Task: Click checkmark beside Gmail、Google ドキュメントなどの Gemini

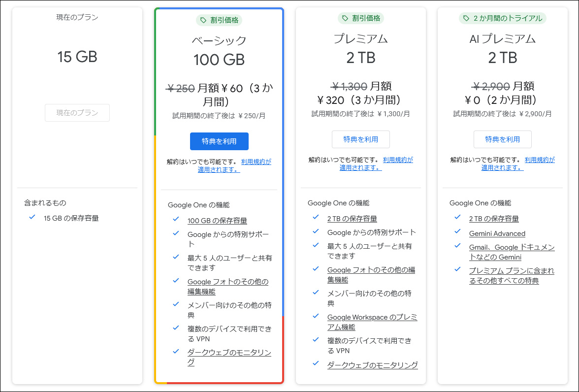Action: [x=457, y=246]
